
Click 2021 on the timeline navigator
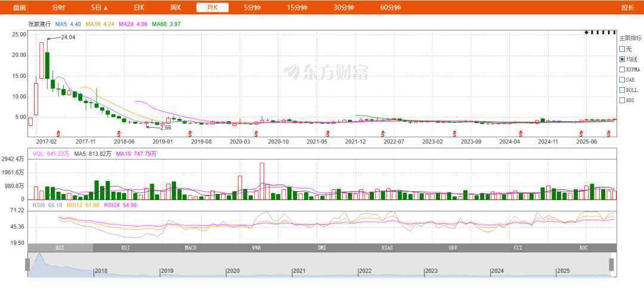click(299, 271)
